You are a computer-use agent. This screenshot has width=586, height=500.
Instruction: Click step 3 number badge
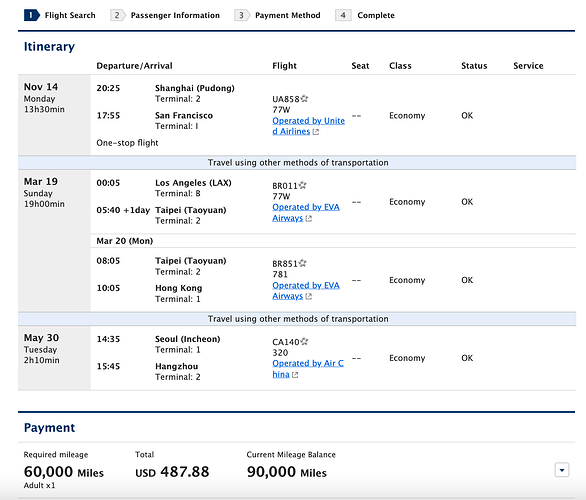tap(242, 15)
